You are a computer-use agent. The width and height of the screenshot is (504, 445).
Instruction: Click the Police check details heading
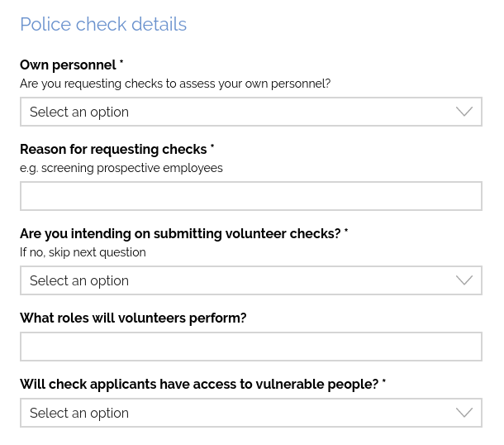[x=103, y=24]
